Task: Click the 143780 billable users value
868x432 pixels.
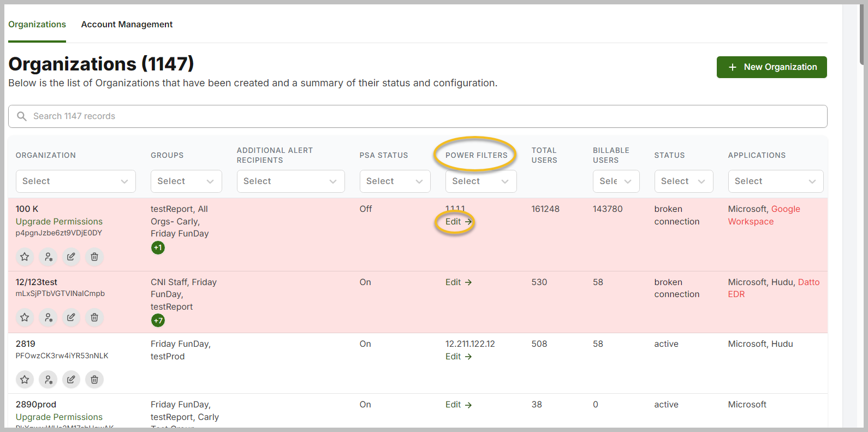Action: point(608,209)
